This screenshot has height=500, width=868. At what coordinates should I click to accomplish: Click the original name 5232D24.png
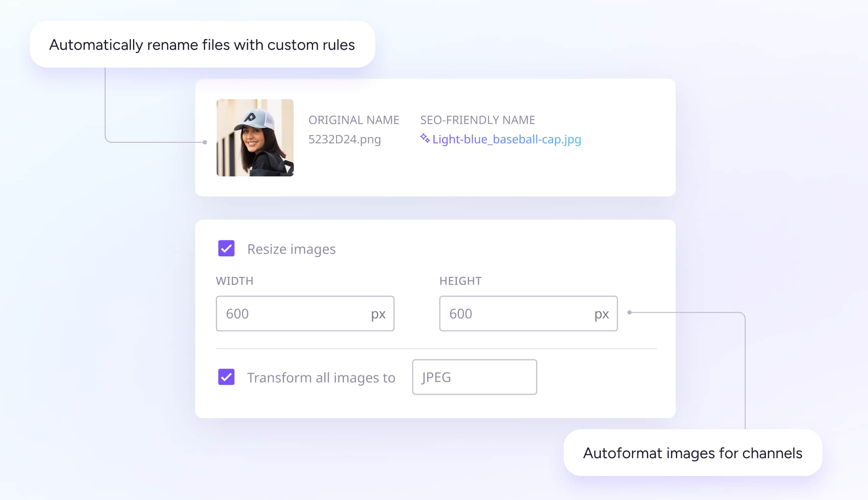click(x=344, y=139)
